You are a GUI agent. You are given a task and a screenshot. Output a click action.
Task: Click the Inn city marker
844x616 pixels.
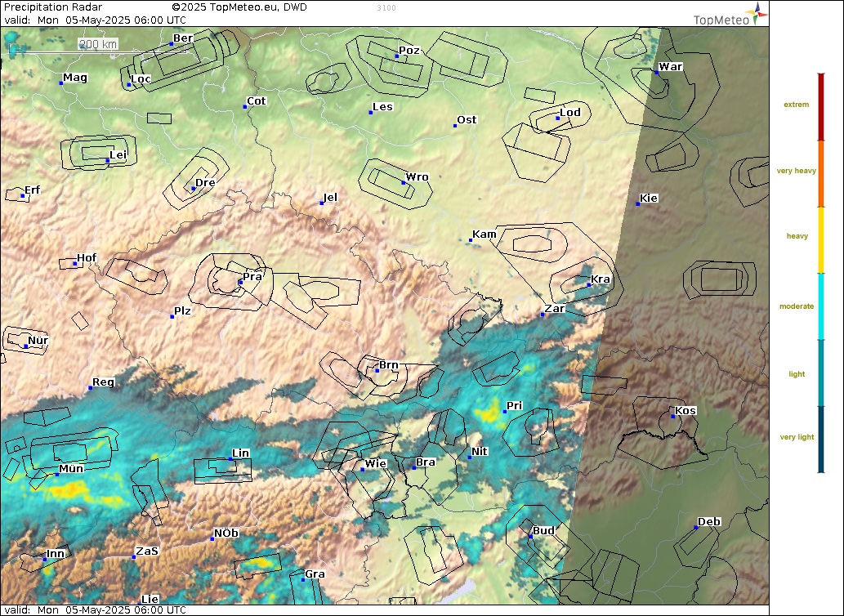tap(45, 560)
